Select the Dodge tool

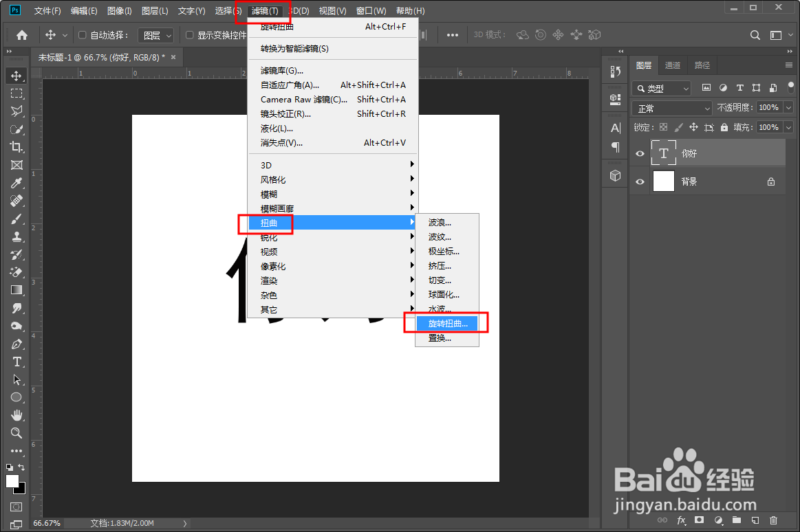click(17, 326)
